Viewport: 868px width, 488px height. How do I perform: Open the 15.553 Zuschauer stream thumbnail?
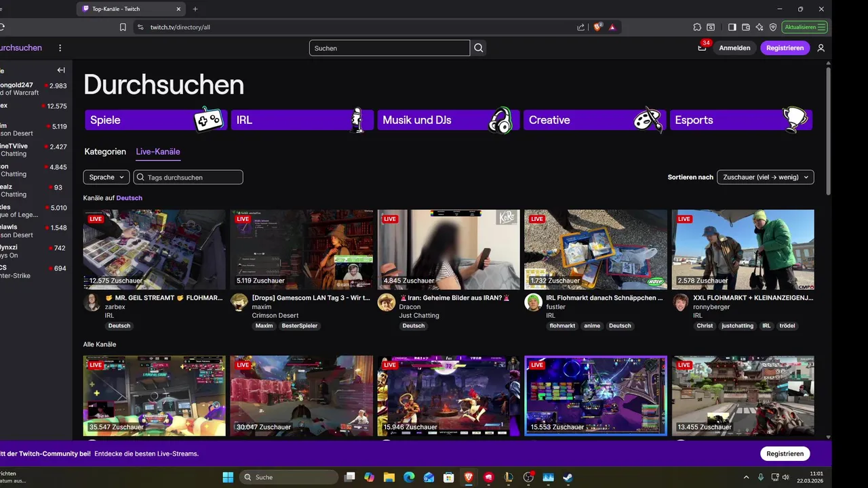[x=596, y=396]
